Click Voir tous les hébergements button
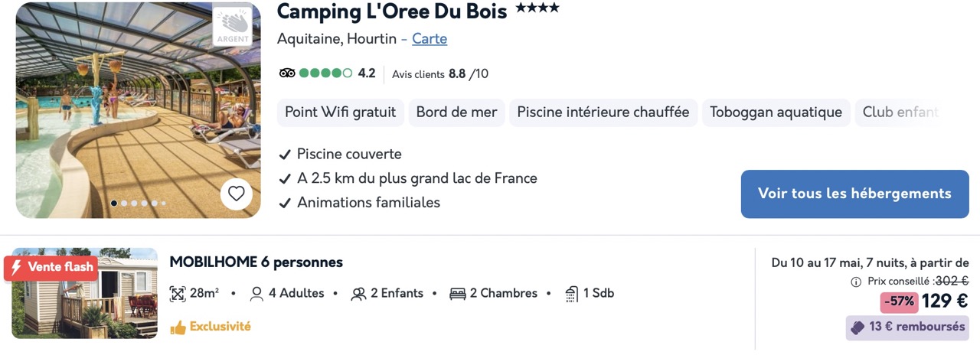The image size is (980, 355). pos(854,194)
